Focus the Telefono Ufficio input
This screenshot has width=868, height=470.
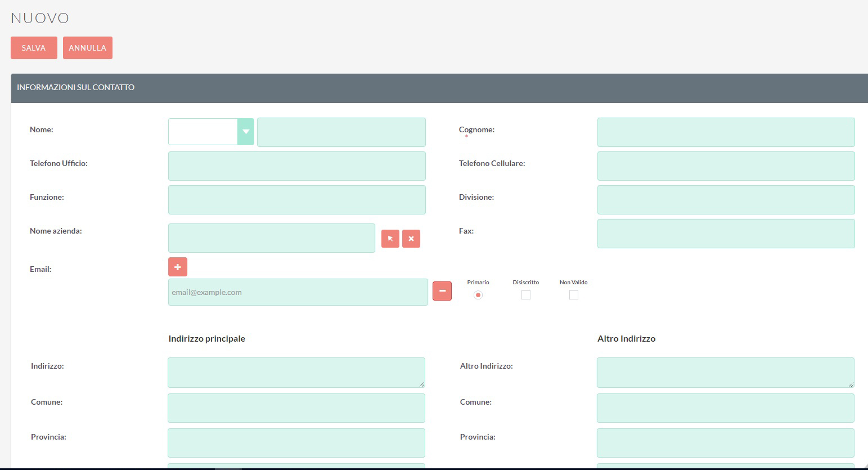tap(296, 166)
